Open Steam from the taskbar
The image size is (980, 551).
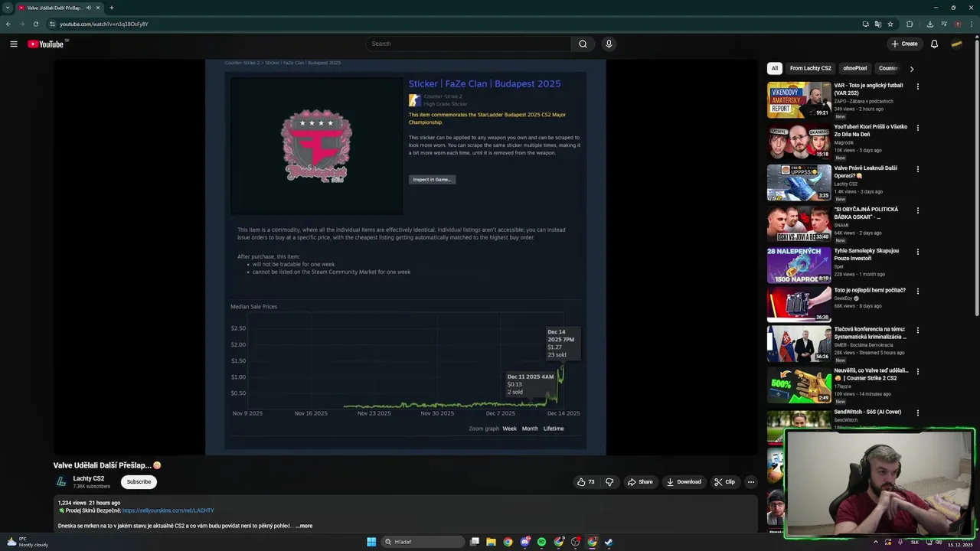point(609,542)
